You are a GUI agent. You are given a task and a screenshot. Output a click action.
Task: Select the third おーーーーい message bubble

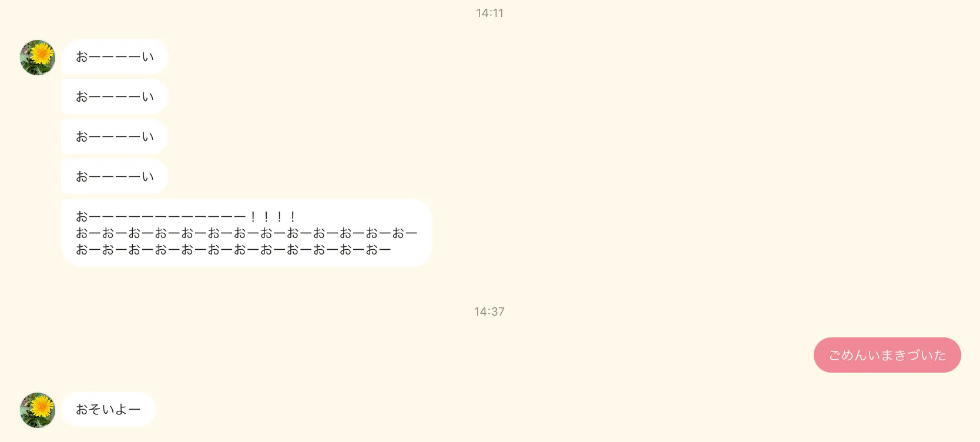(115, 136)
